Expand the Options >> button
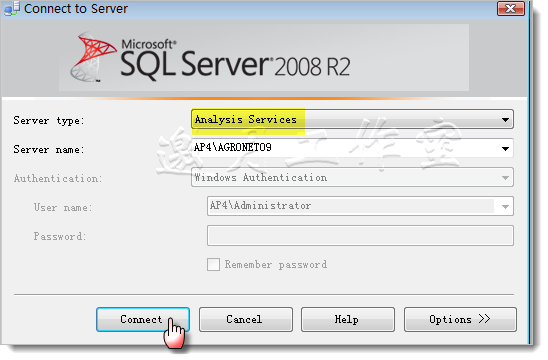The image size is (548, 360). [460, 319]
